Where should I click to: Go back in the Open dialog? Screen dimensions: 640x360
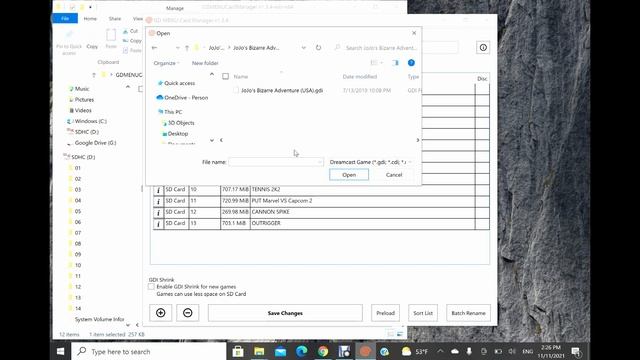point(154,48)
